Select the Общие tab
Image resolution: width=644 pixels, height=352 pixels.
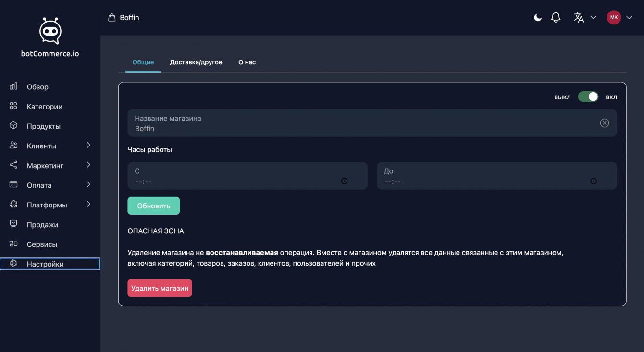143,62
